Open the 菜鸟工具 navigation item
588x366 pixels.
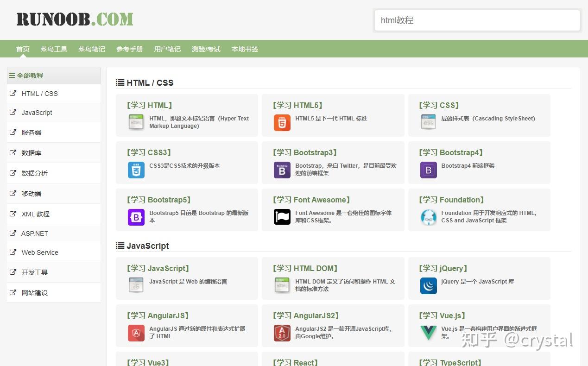[x=54, y=49]
